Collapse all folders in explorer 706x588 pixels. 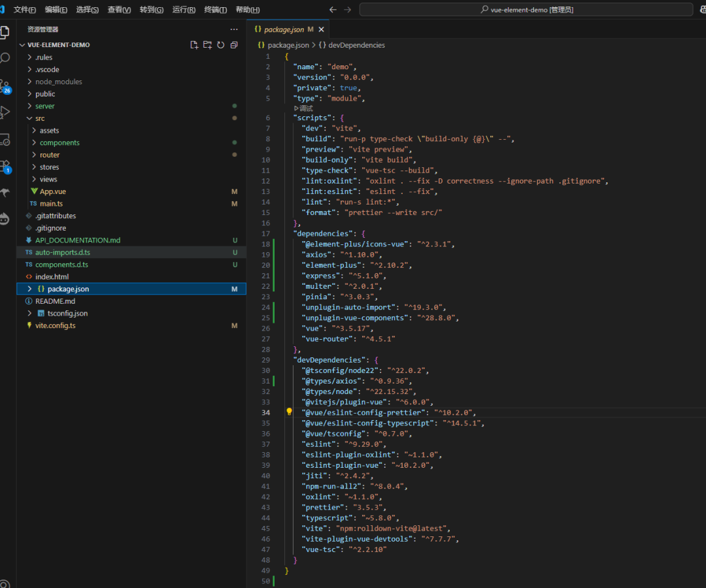pyautogui.click(x=234, y=45)
